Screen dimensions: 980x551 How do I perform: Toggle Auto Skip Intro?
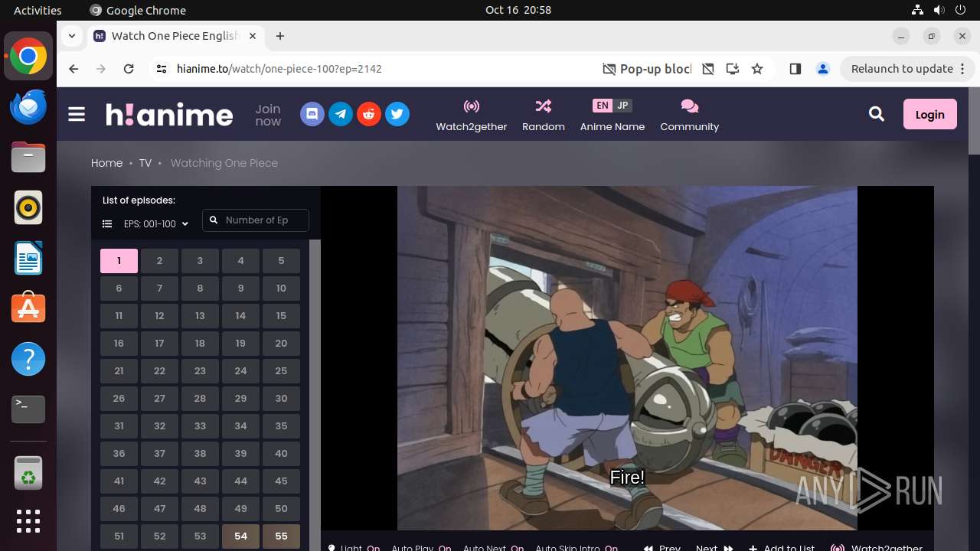tap(577, 547)
